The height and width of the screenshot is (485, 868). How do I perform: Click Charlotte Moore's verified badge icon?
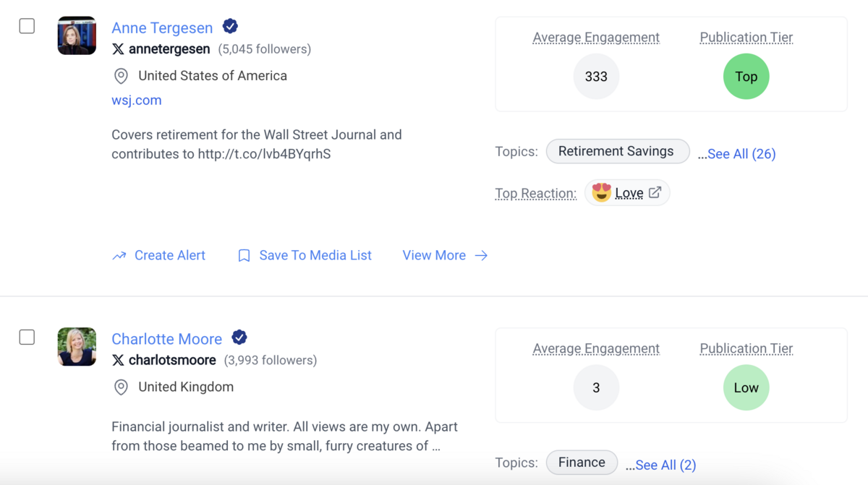(239, 338)
